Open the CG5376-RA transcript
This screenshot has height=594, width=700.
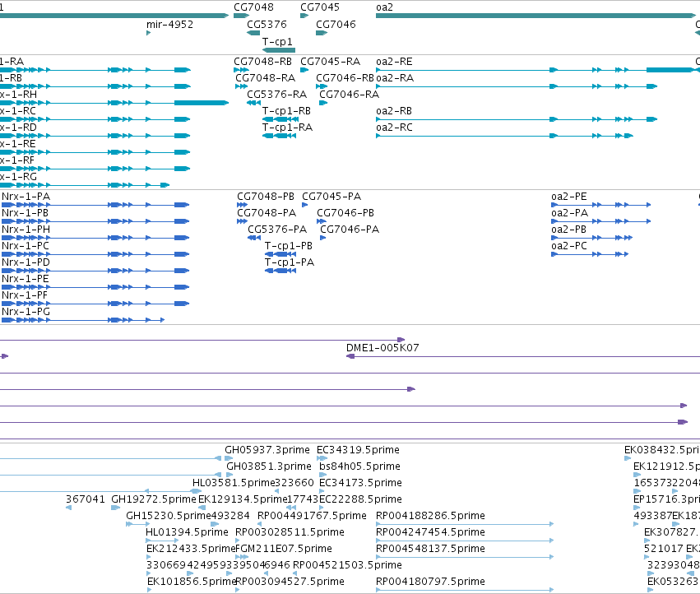(x=276, y=95)
